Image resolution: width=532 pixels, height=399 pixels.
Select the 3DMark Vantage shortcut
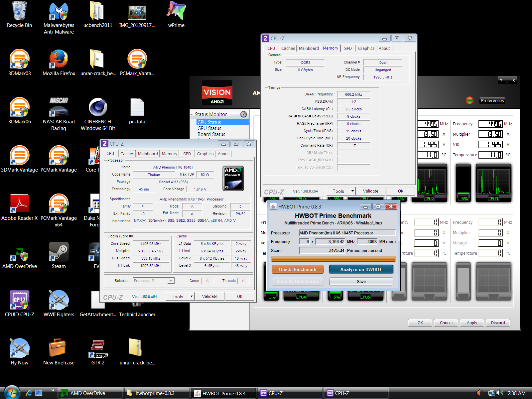tap(19, 160)
